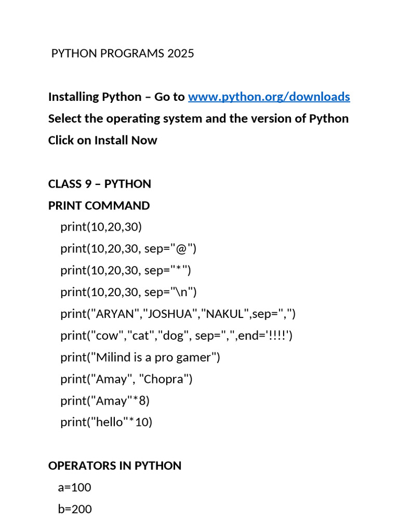Image resolution: width=399 pixels, height=532 pixels.
Task: Click the print("hello"*10) line
Action: [106, 422]
